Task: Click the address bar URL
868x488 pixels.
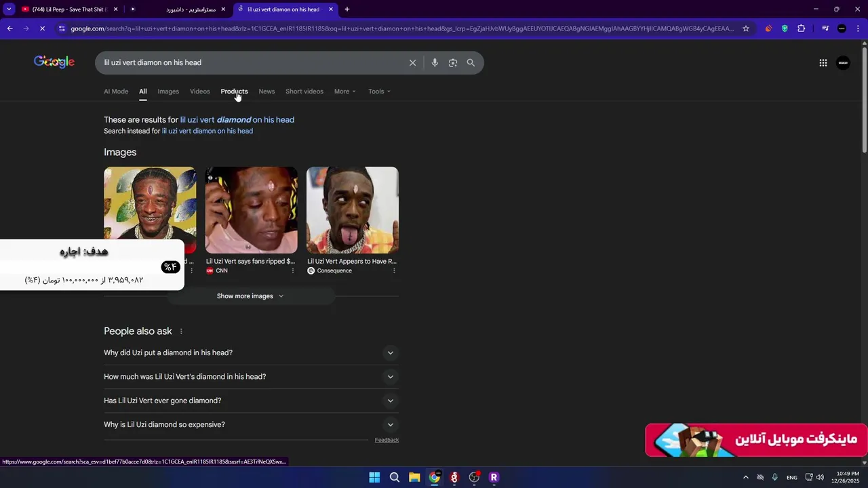Action: pyautogui.click(x=401, y=28)
